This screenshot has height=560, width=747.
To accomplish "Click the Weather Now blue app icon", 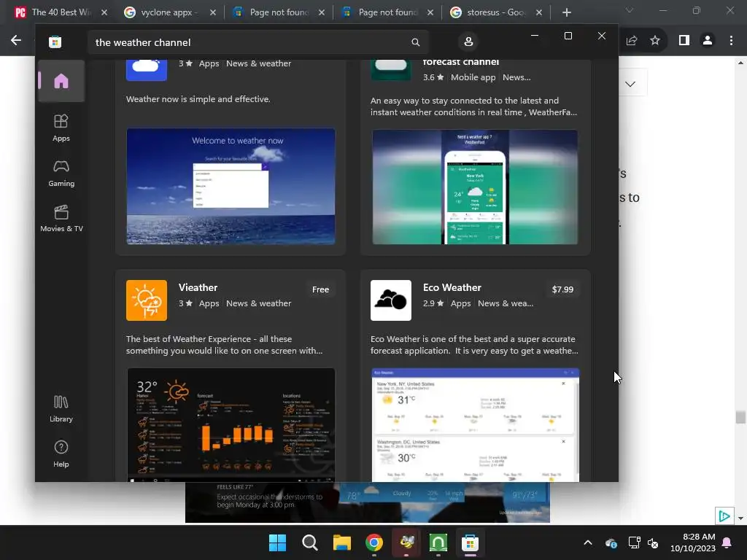I will pyautogui.click(x=147, y=70).
